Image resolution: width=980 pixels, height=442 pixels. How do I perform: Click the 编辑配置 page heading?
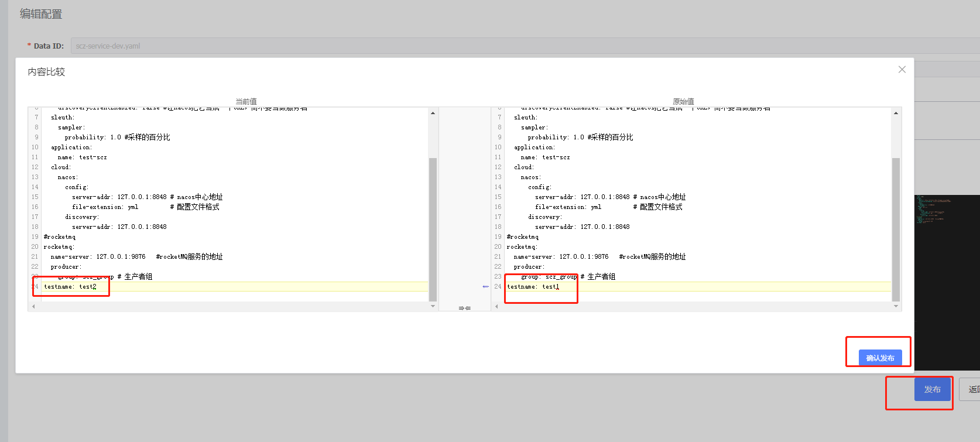(41, 14)
